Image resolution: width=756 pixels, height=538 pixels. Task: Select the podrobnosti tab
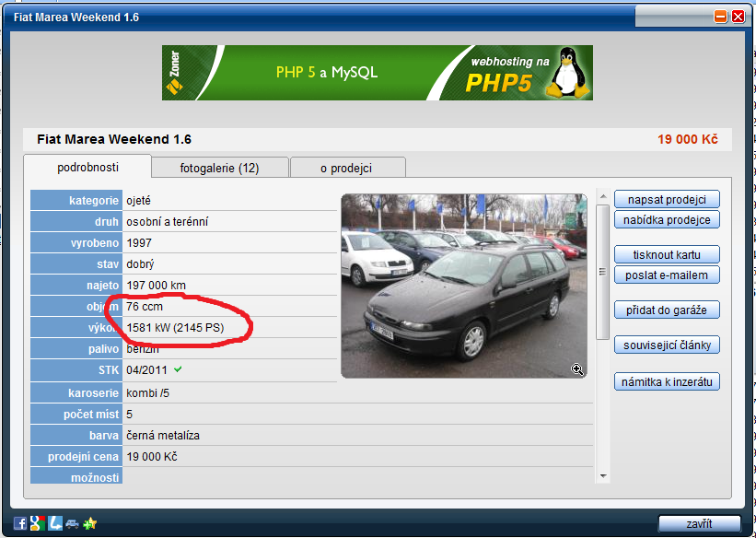[86, 167]
